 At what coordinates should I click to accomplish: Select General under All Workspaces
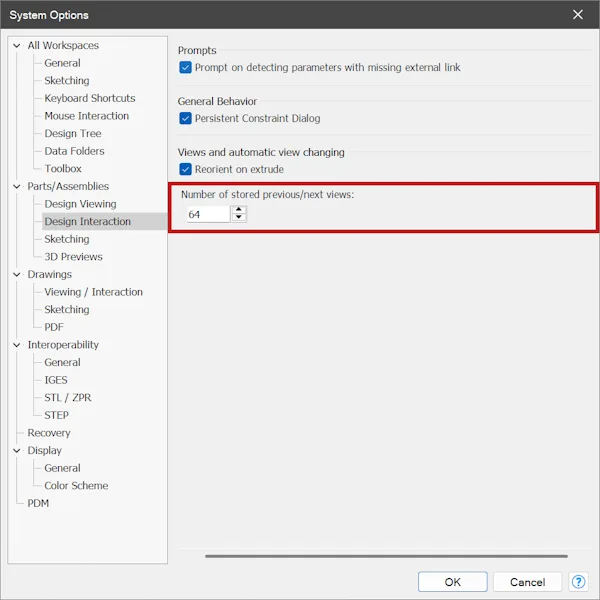click(62, 63)
